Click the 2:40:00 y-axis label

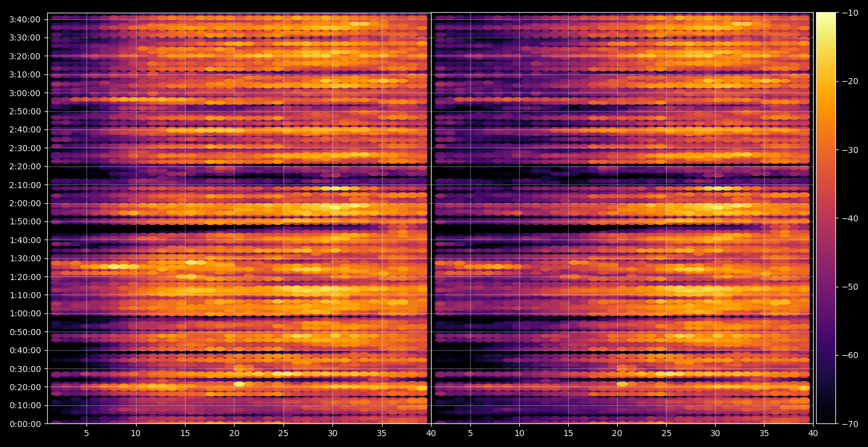click(25, 129)
